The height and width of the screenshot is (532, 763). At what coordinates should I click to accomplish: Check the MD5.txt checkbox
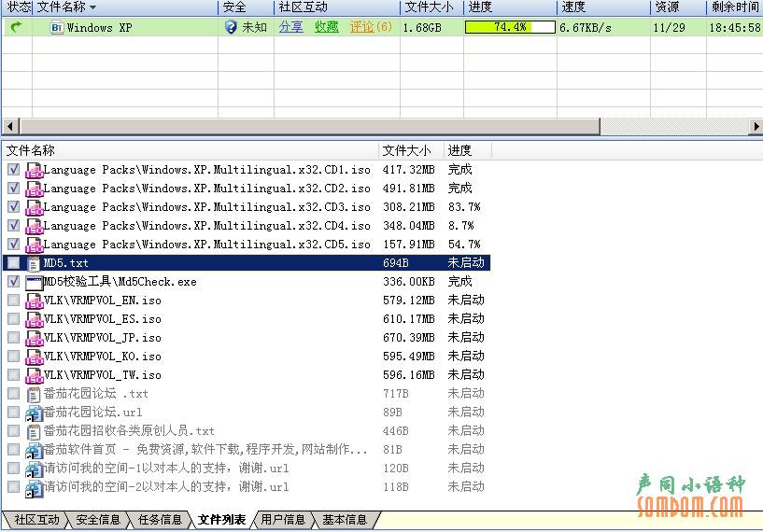click(x=14, y=262)
